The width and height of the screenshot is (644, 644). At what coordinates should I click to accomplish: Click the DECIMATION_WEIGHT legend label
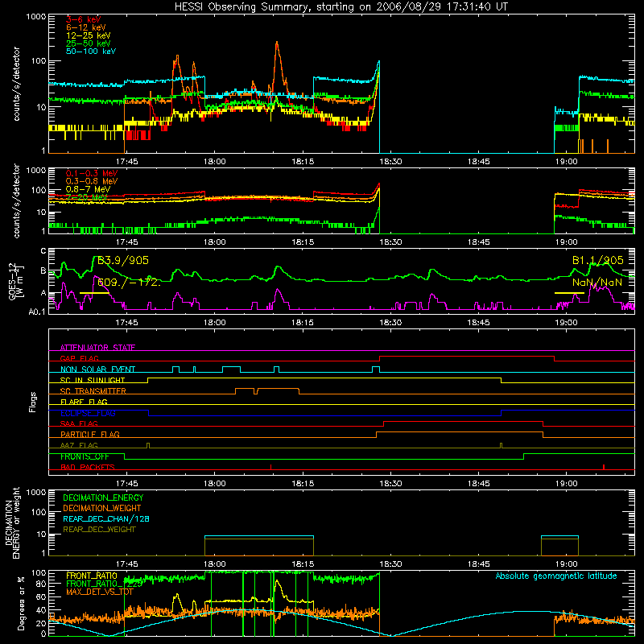coord(102,508)
